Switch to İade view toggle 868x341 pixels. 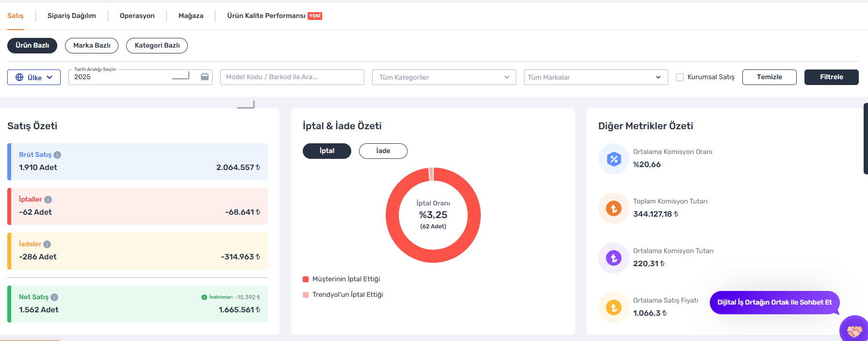[383, 151]
